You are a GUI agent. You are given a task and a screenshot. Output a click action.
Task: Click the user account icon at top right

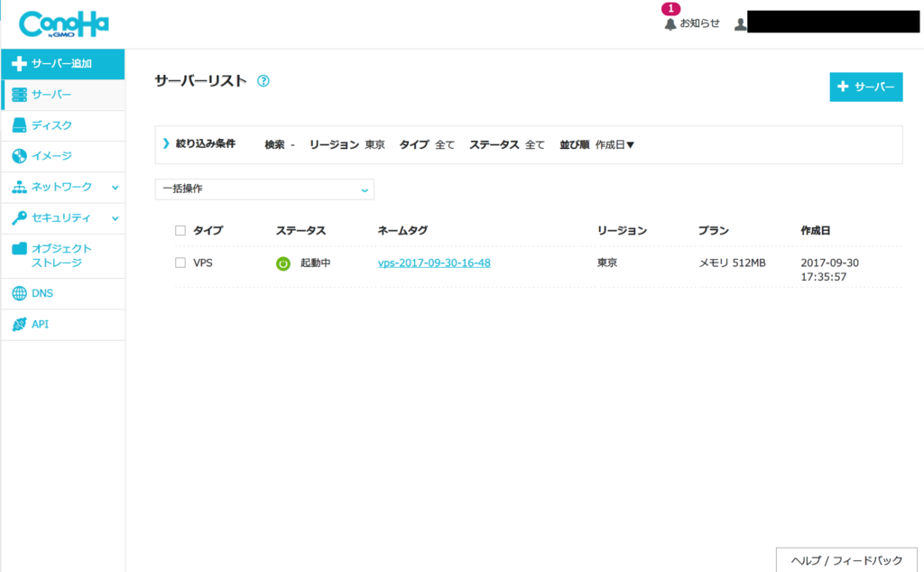coord(742,23)
